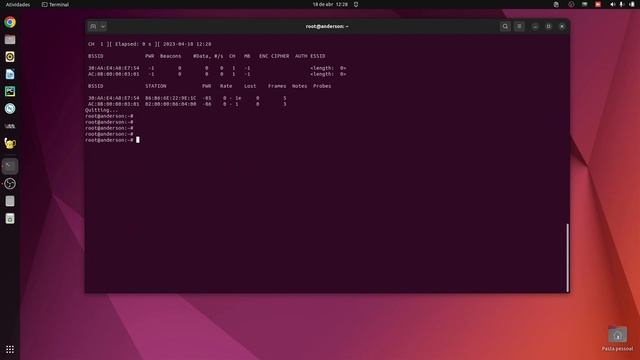640x360 pixels.
Task: Click the ESSID column header text
Action: pyautogui.click(x=318, y=56)
